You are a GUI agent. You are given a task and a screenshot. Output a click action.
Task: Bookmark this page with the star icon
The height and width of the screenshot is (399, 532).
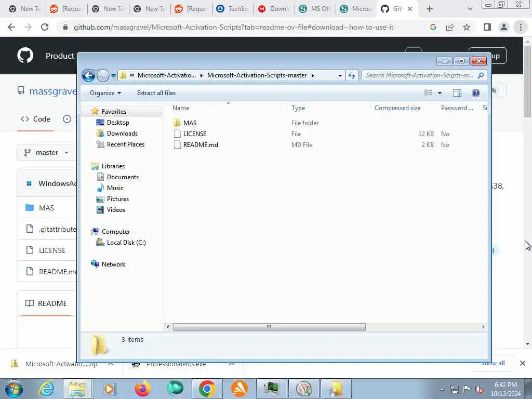pos(467,27)
